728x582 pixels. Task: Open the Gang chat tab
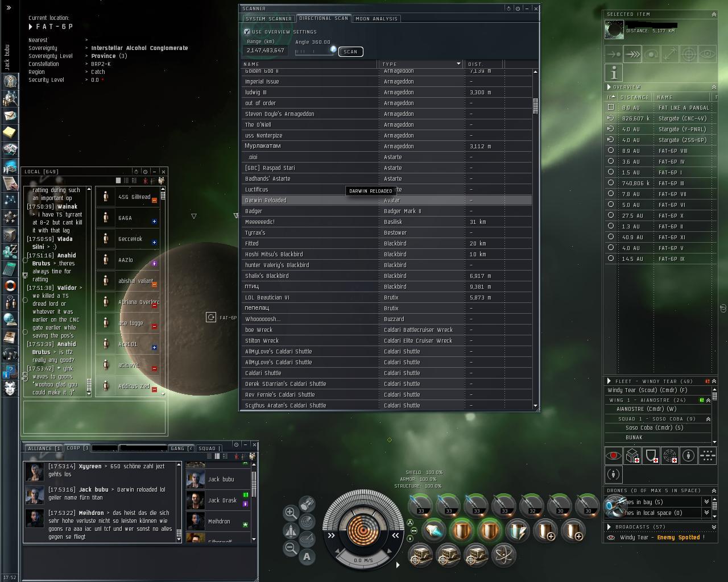(181, 448)
